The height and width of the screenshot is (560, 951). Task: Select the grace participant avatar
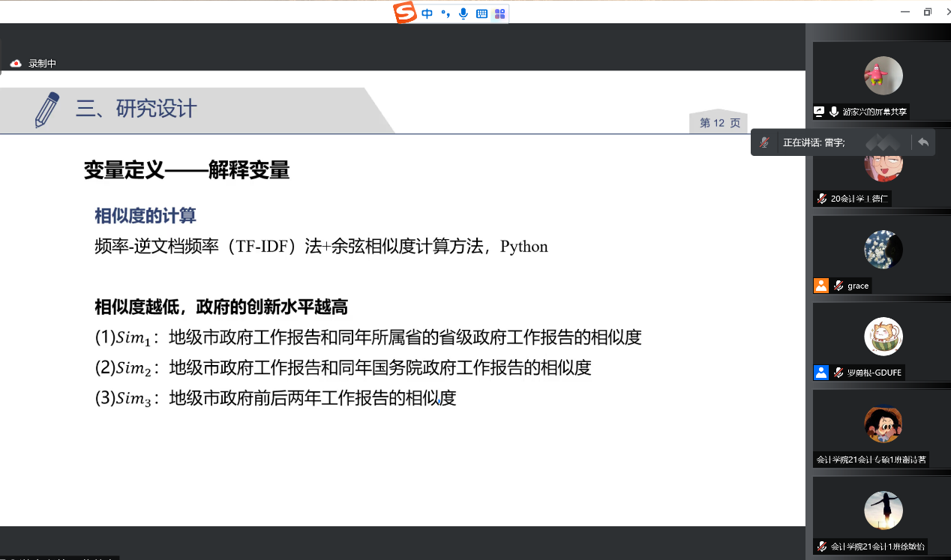click(x=883, y=250)
